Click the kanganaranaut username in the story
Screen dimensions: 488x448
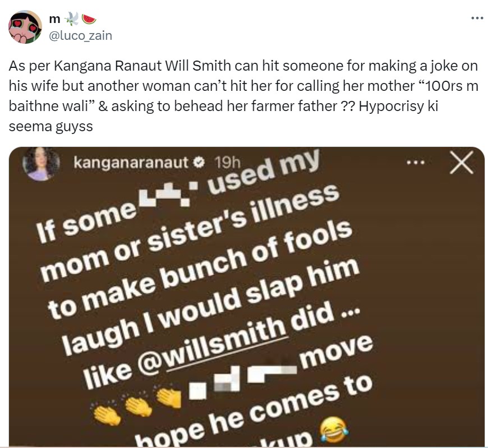click(x=132, y=163)
